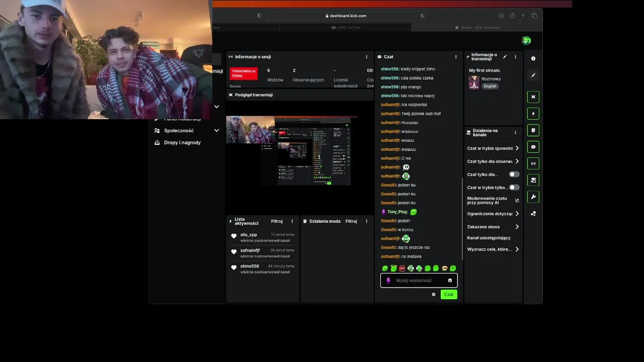Pick the red angry emote in quick emotes

click(402, 268)
